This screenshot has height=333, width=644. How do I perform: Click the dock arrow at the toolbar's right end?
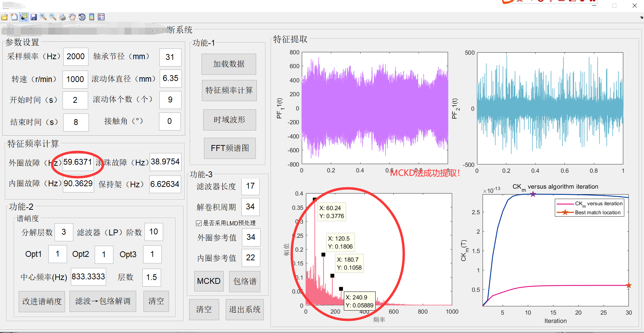coord(642,17)
